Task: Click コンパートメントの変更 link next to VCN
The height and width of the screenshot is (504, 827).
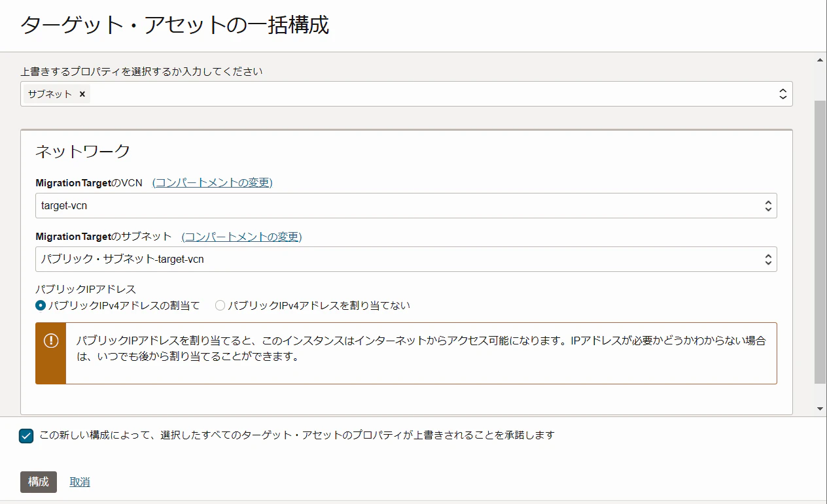Action: pyautogui.click(x=213, y=182)
